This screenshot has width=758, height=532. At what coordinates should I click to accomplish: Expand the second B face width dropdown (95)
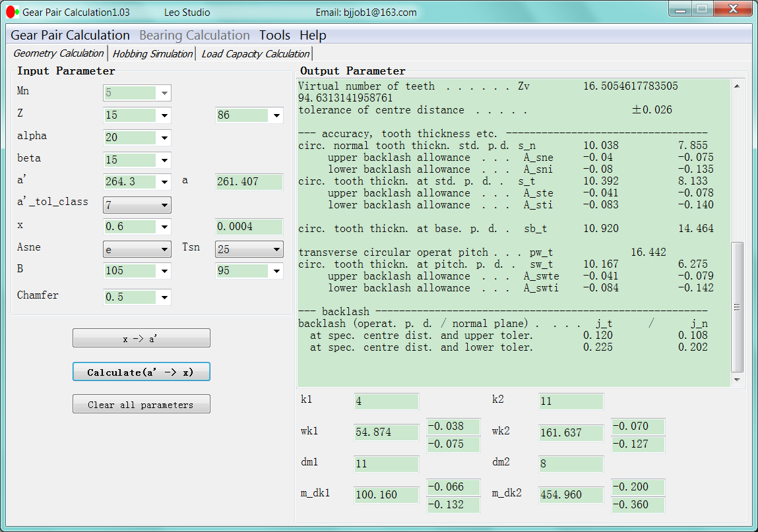click(276, 270)
